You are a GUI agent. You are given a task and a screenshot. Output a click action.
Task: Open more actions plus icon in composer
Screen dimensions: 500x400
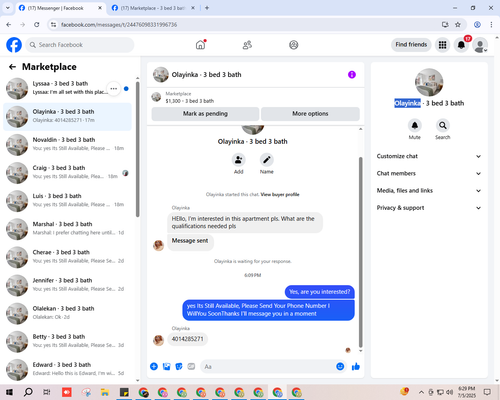pyautogui.click(x=154, y=367)
